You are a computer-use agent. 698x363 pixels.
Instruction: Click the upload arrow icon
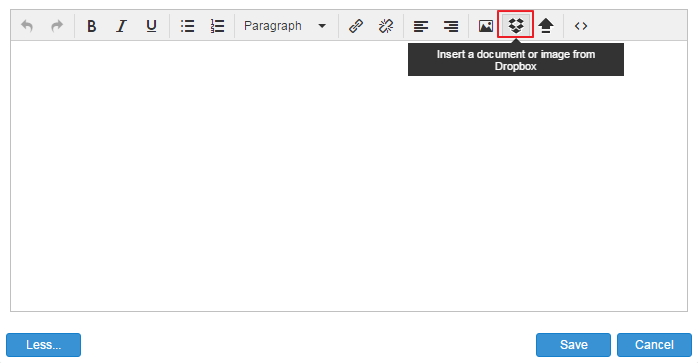[x=546, y=26]
